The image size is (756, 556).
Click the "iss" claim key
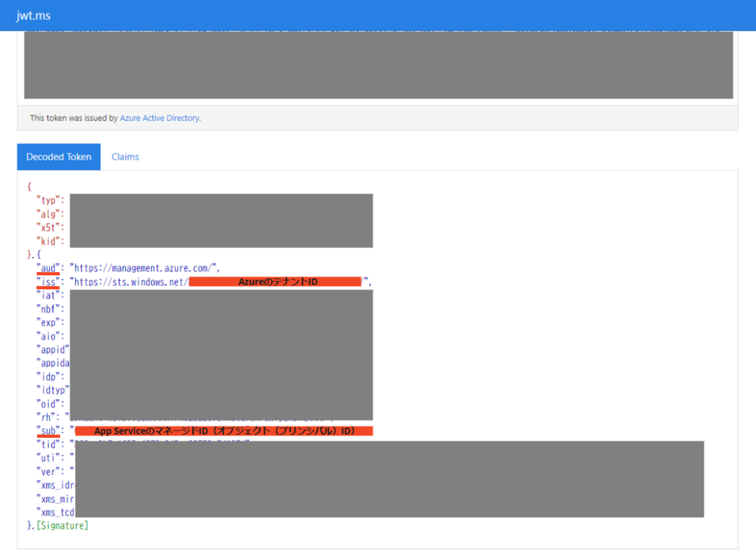(x=48, y=282)
